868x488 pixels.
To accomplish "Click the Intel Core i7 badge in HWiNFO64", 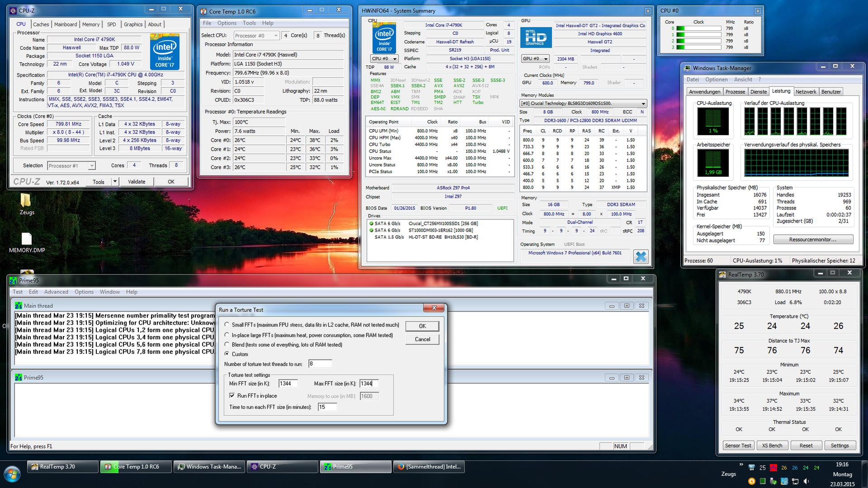I will [384, 38].
